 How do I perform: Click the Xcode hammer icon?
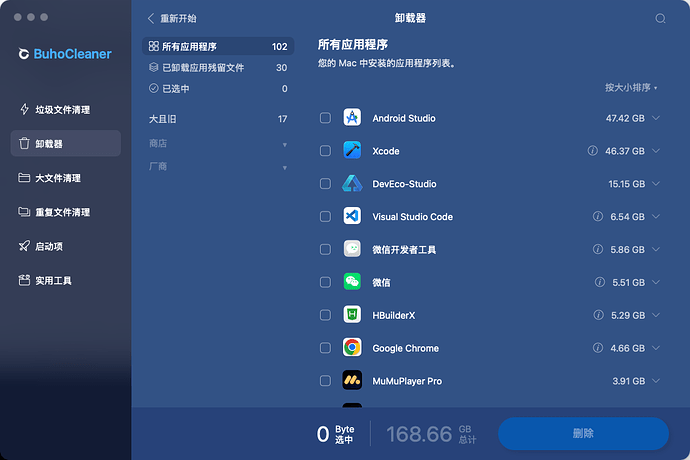[x=352, y=151]
